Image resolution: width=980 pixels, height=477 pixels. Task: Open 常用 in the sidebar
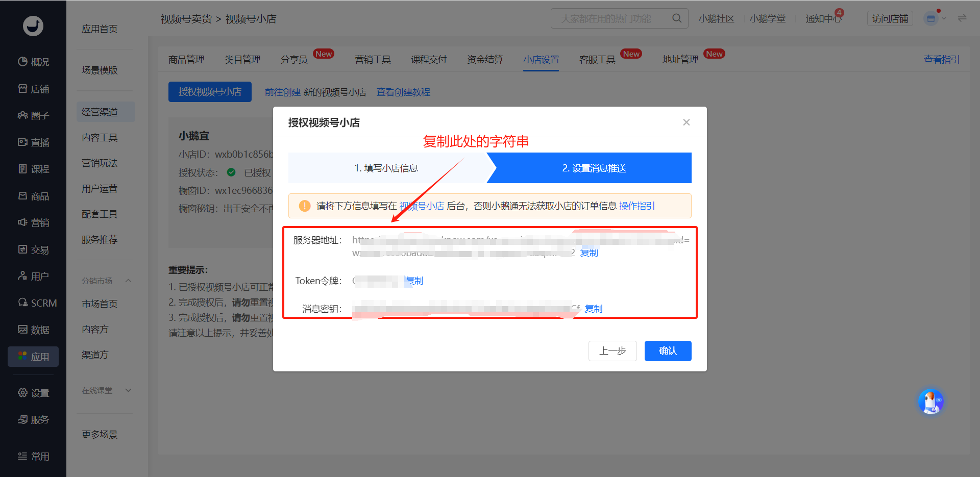click(33, 456)
